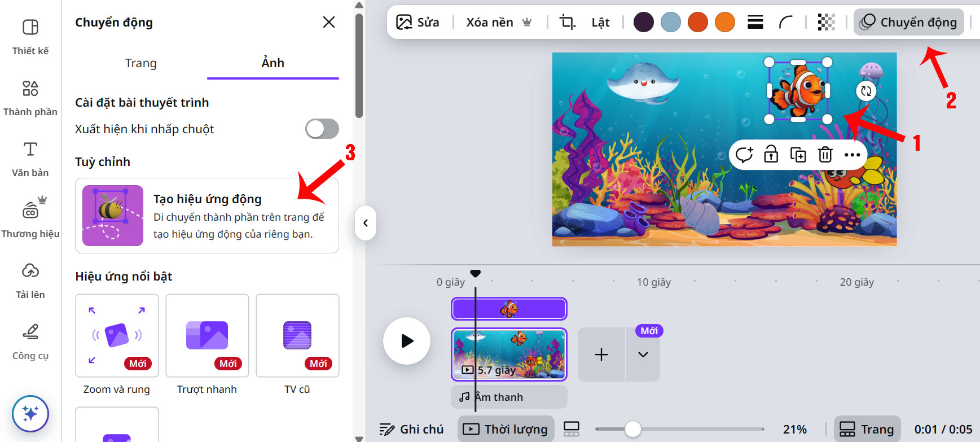Open Tạo hiệu ứng động custom animation
980x442 pixels.
tap(207, 216)
